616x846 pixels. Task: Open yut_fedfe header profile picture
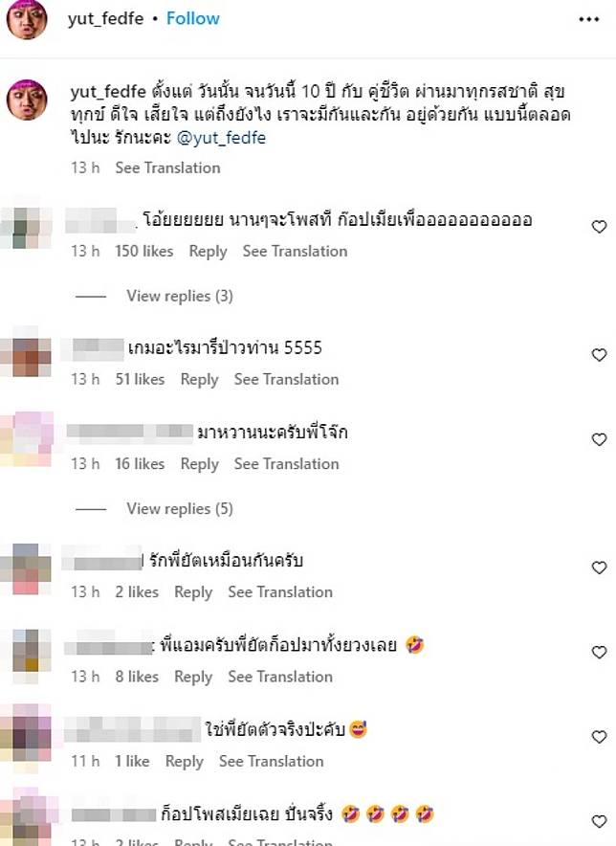click(x=27, y=19)
